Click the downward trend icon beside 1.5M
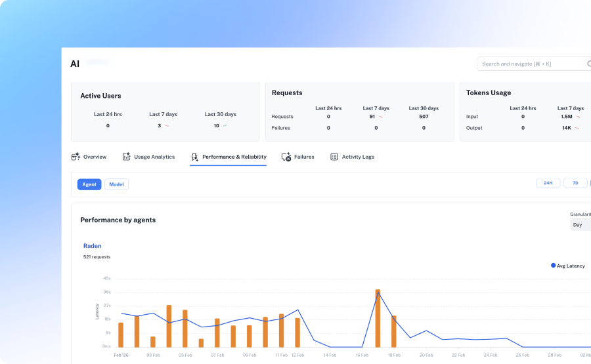Screen dimensions: 591x364 [578, 117]
